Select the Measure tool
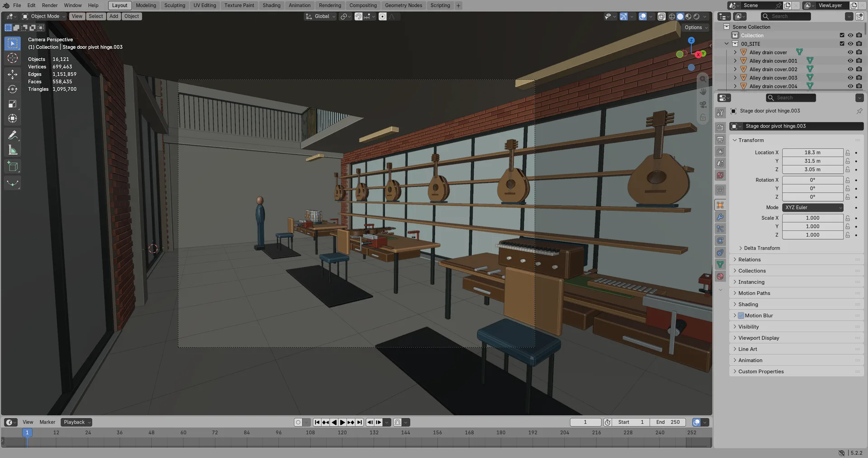 (13, 151)
